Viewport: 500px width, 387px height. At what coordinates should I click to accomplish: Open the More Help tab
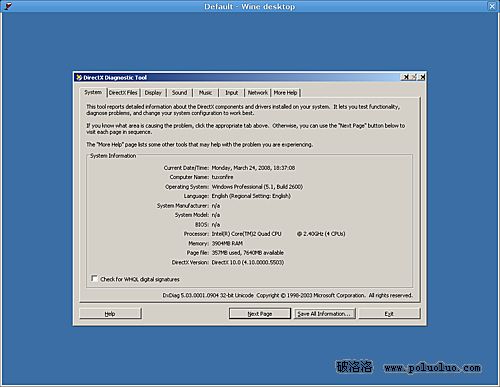coord(285,93)
